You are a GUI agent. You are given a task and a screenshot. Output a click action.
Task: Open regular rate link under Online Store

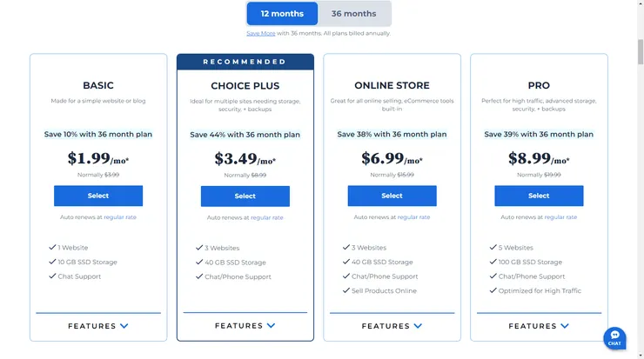click(x=413, y=216)
